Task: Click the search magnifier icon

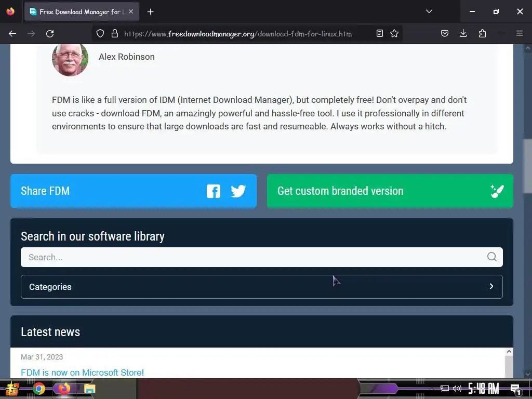Action: [491, 257]
